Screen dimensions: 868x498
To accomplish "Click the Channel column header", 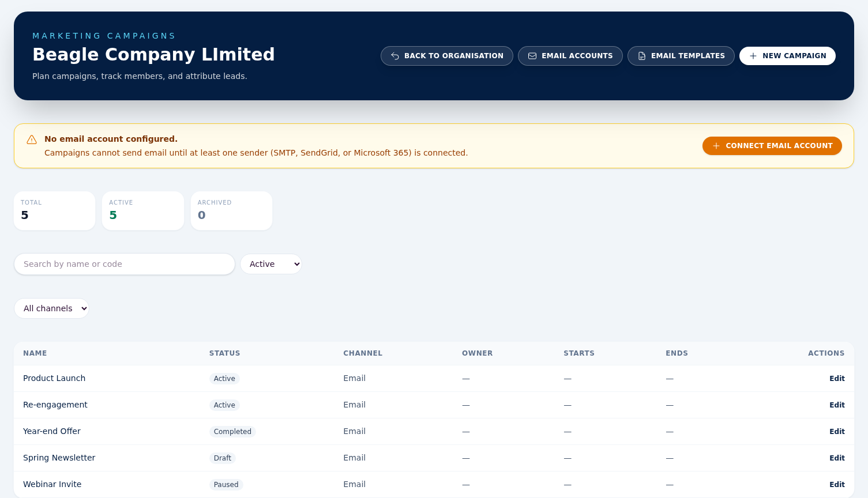I will [363, 353].
